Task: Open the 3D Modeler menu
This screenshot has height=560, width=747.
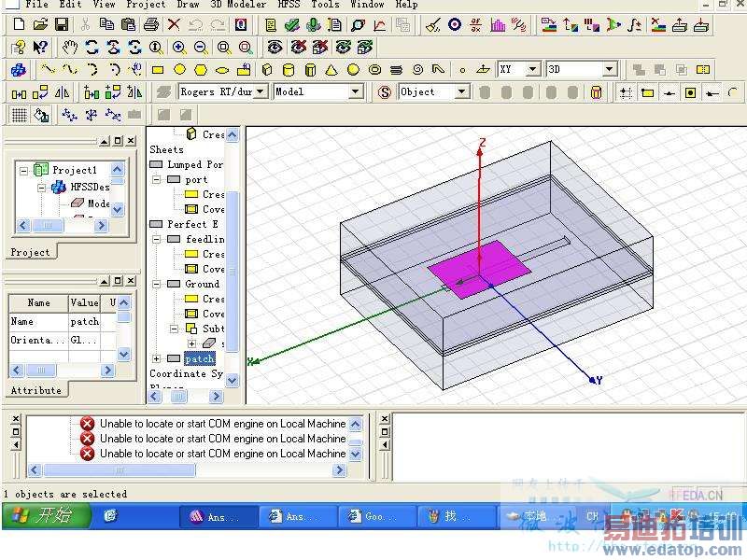Action: [x=238, y=5]
